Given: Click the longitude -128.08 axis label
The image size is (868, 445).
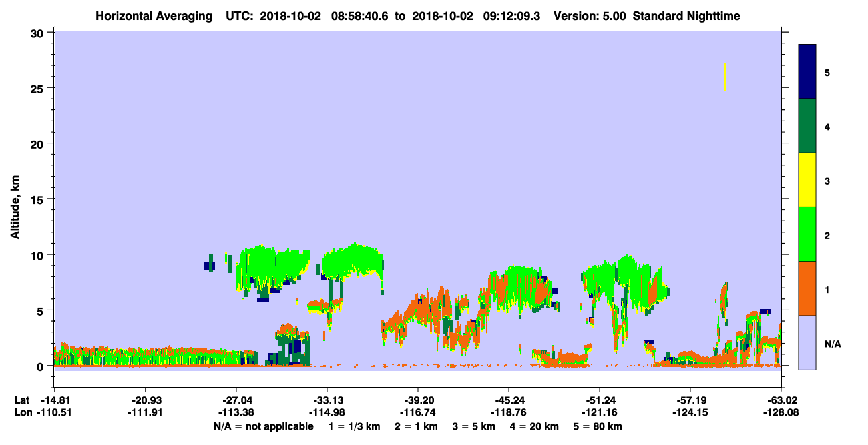Looking at the screenshot, I should coord(779,412).
